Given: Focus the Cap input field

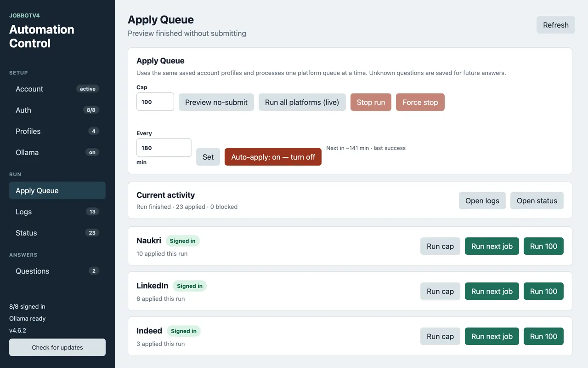Looking at the screenshot, I should [155, 102].
